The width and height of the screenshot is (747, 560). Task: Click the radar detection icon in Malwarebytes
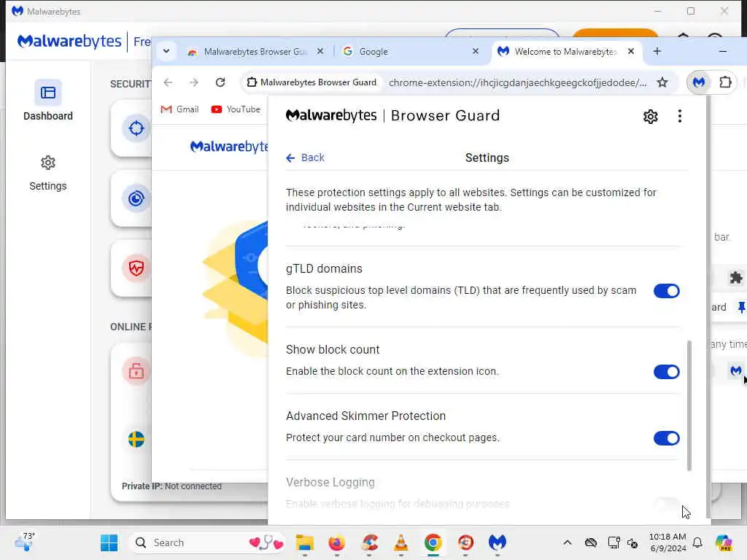tap(136, 198)
